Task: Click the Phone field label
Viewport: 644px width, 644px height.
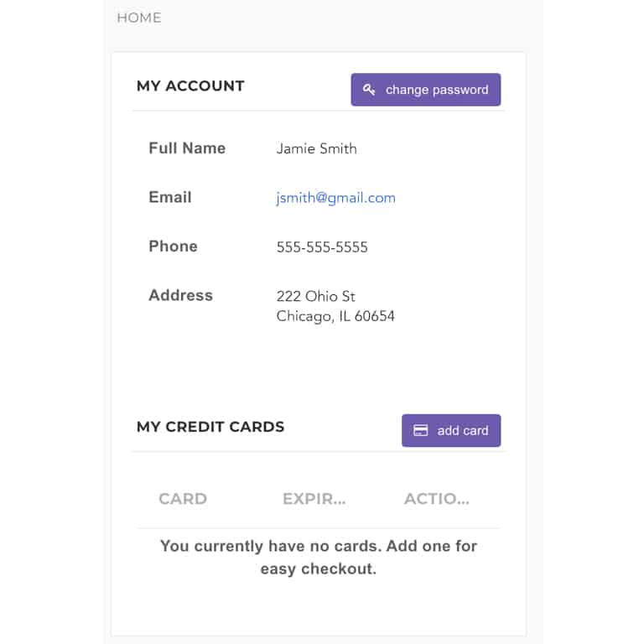Action: 173,247
